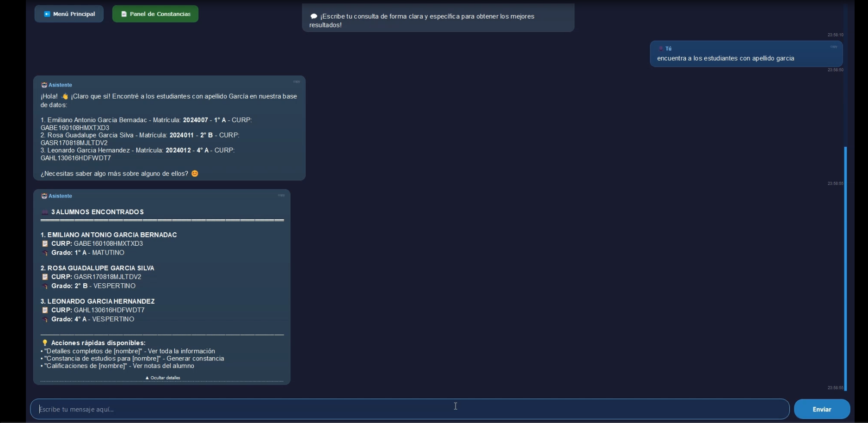Collapse results with 'Ocultar detalles'
868x423 pixels.
(162, 378)
